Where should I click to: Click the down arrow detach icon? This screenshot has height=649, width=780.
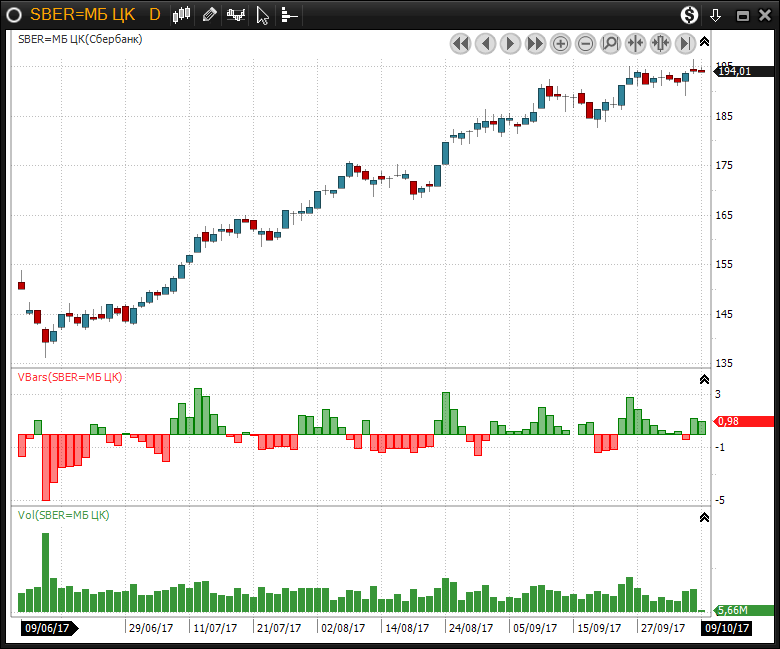tap(715, 15)
